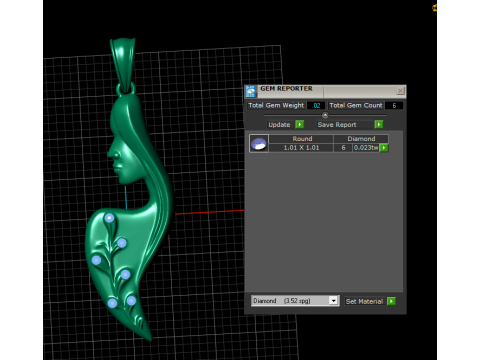Select the topmost gem on the pendant
480x360 pixels.
109,218
